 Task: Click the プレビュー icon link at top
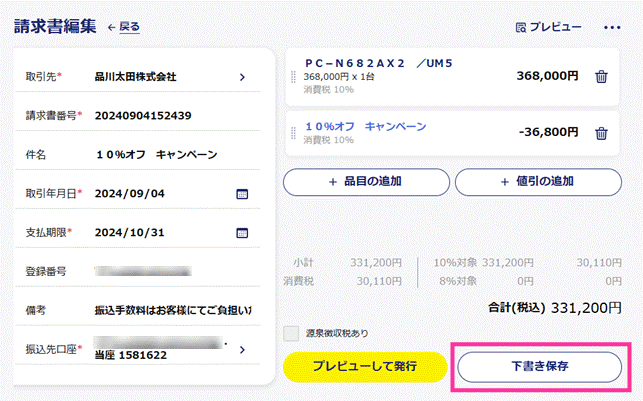click(548, 27)
